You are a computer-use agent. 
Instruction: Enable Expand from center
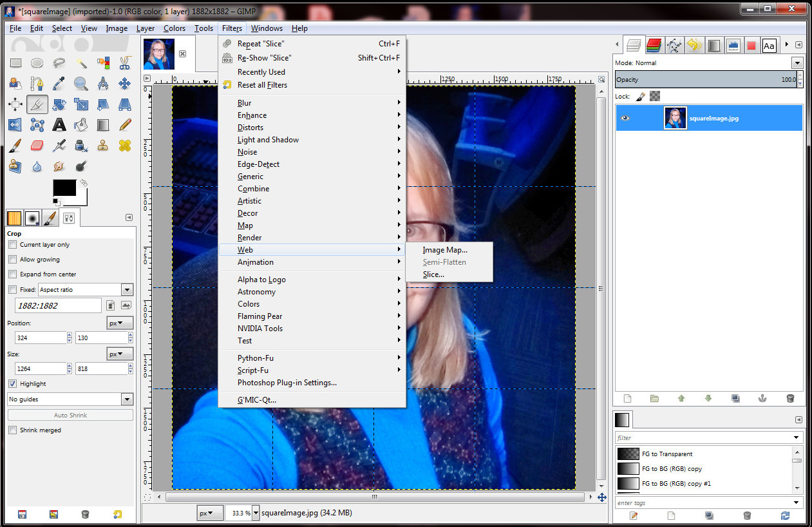click(11, 274)
